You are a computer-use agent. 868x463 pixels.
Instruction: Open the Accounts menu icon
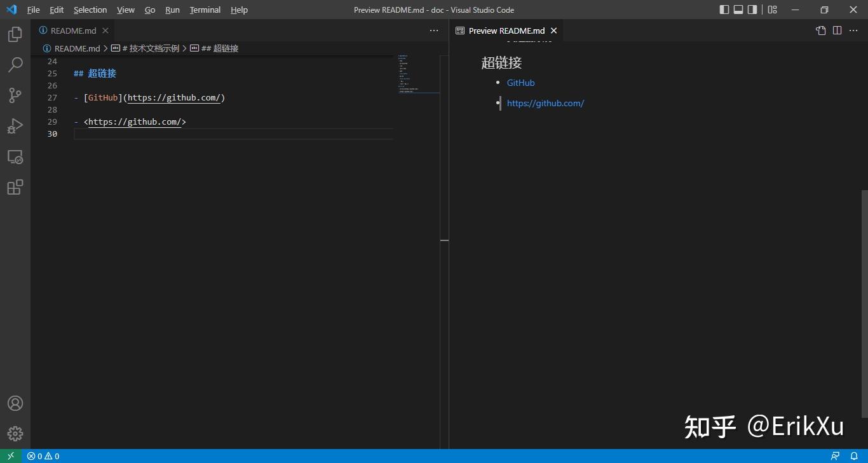pos(15,403)
